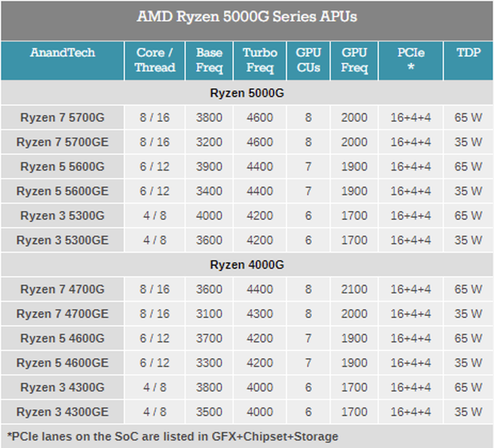Click base frequency 3600 for Ryzen 7 4700G

click(209, 289)
